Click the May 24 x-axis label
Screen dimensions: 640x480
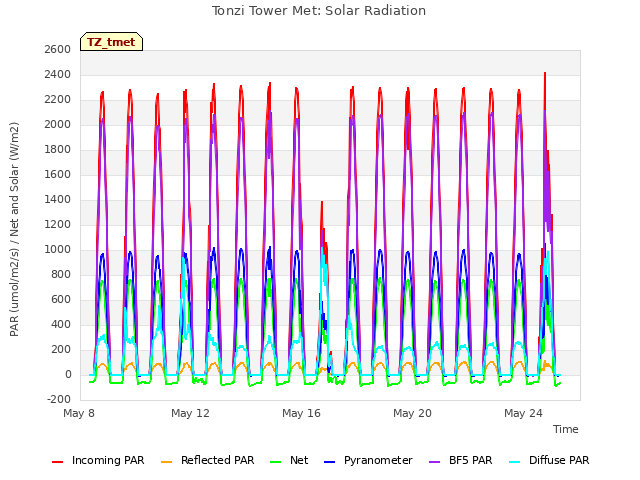(523, 413)
